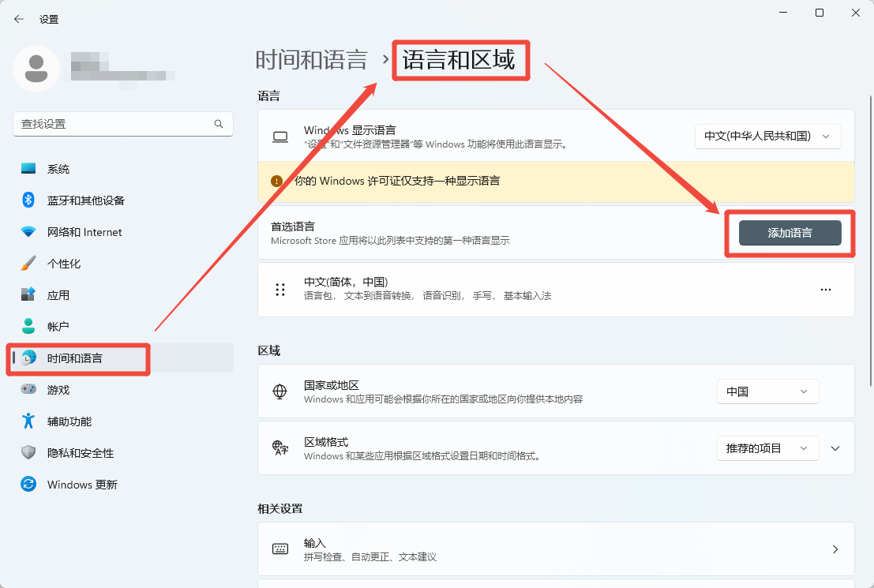
Task: Click the license warning message text
Action: pos(397,182)
